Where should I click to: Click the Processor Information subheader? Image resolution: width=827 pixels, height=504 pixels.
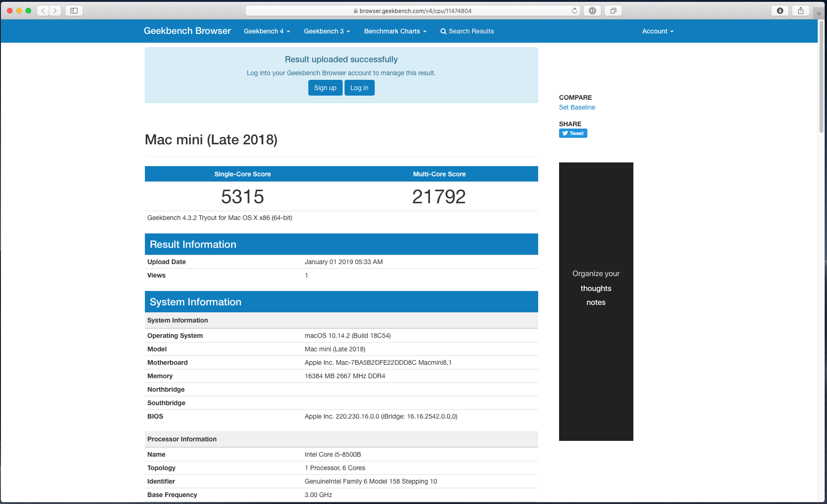click(x=341, y=439)
